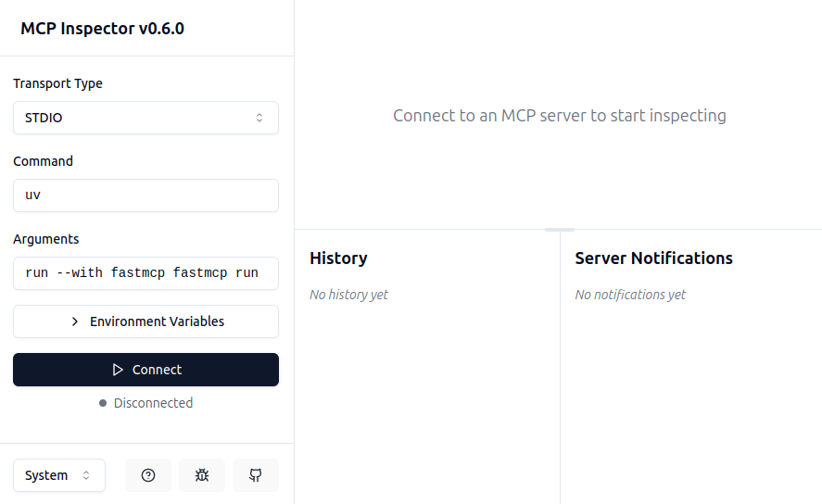Click the 'No notifications yet' text

click(x=630, y=295)
